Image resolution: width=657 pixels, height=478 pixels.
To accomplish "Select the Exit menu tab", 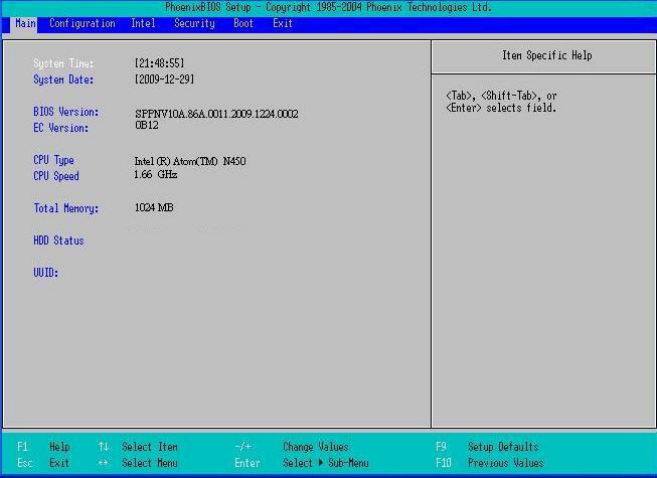I will coord(282,23).
